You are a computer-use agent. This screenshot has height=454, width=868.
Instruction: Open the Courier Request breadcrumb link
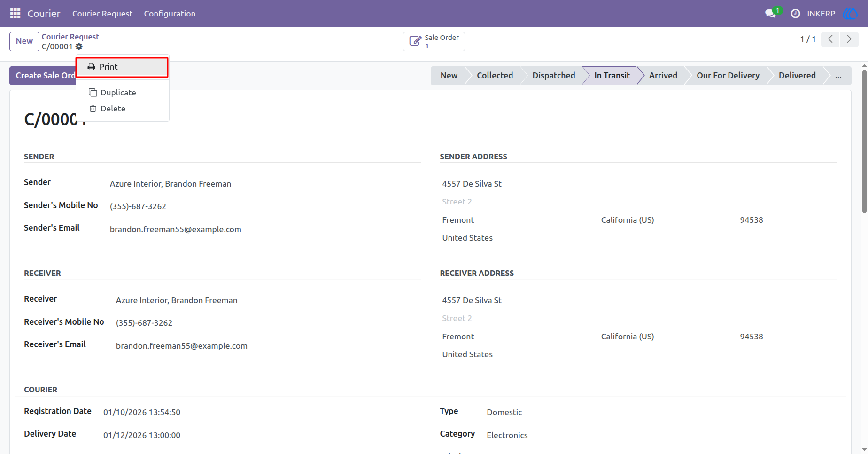70,37
